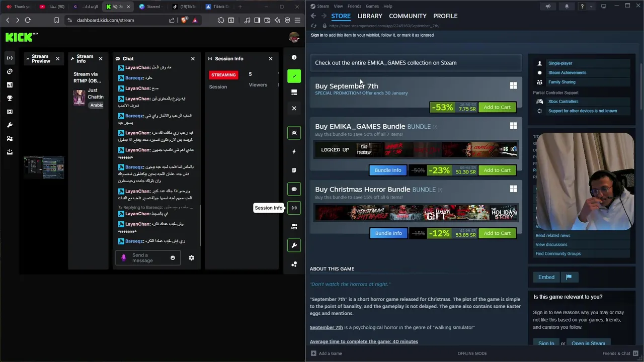Click Add a Game in Steam

coord(326,353)
